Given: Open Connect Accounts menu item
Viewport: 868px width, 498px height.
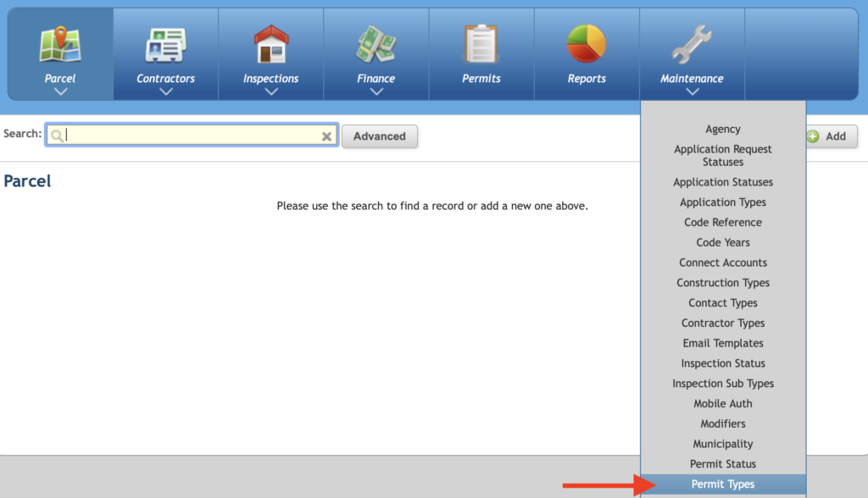Looking at the screenshot, I should pos(723,263).
